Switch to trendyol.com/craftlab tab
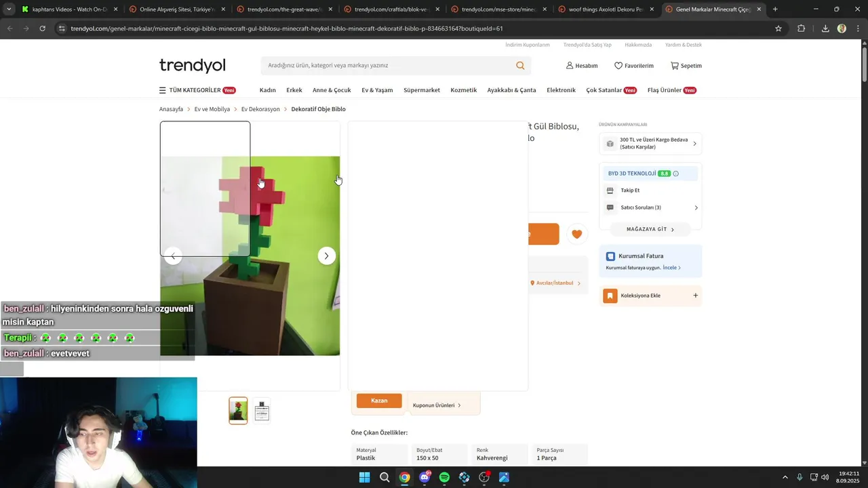The width and height of the screenshot is (868, 488). pos(391,9)
